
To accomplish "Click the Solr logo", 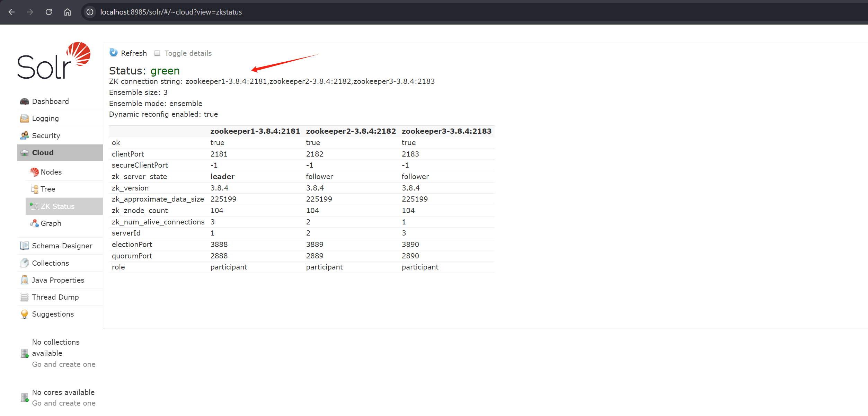I will pos(54,61).
